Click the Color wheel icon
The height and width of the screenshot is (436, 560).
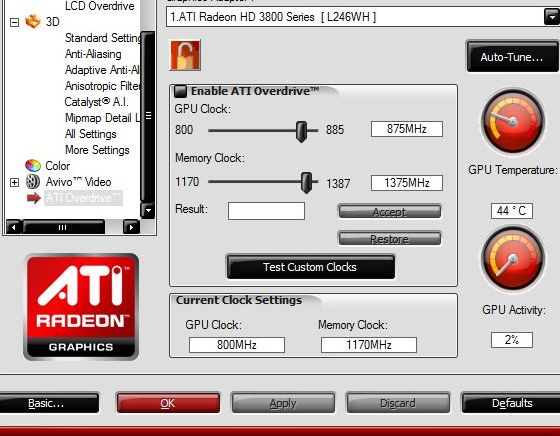click(x=33, y=166)
